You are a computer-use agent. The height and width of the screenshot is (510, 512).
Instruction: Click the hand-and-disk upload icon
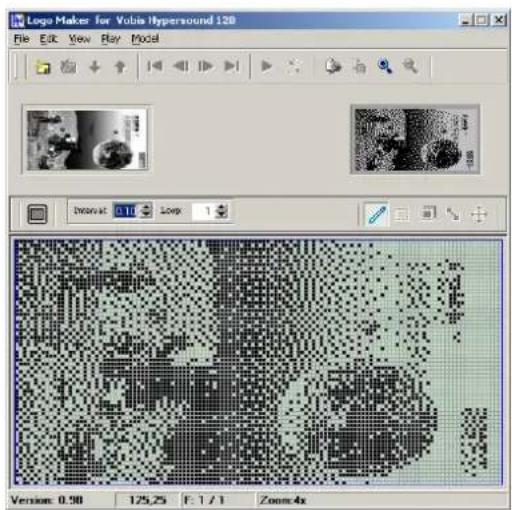pyautogui.click(x=333, y=66)
